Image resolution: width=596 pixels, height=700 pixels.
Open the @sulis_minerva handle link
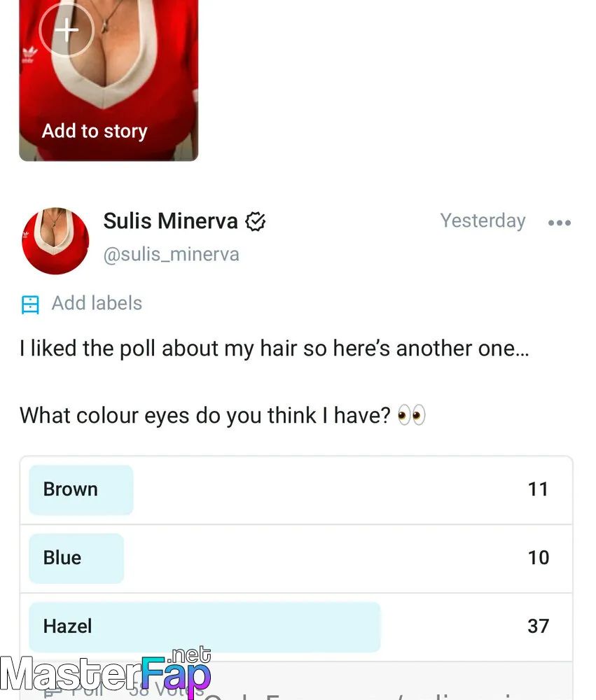[172, 255]
